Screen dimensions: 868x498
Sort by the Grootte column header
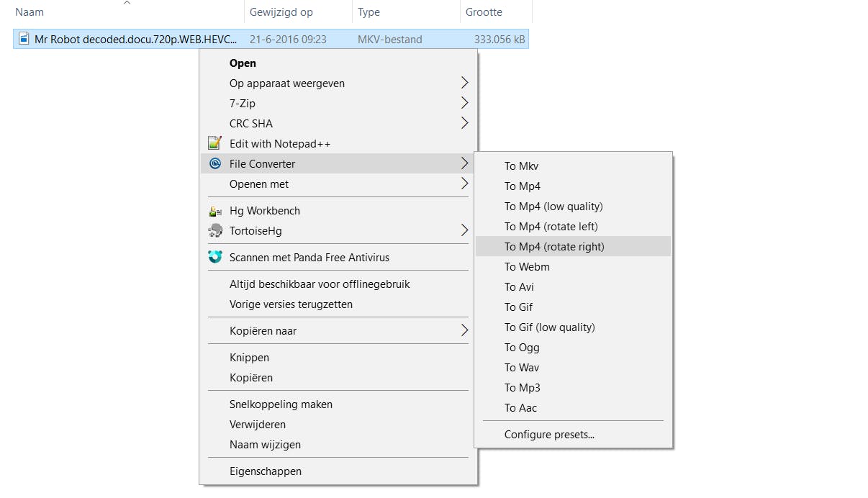484,12
